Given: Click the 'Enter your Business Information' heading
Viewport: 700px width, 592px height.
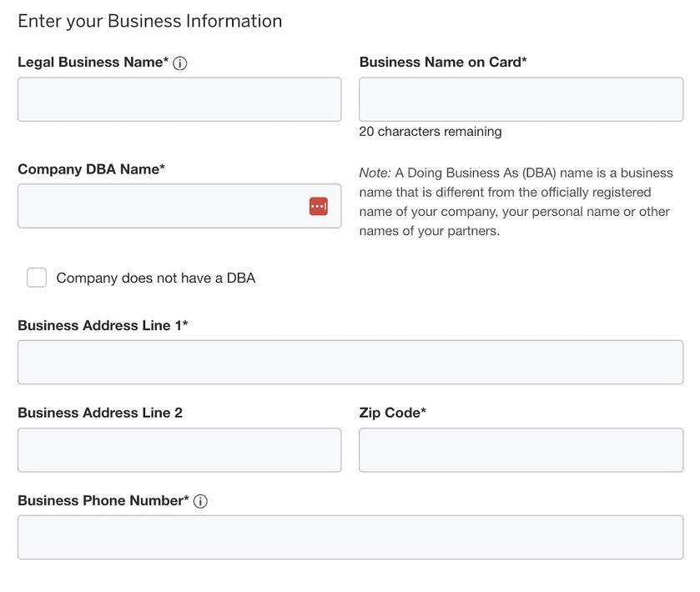Looking at the screenshot, I should point(150,22).
